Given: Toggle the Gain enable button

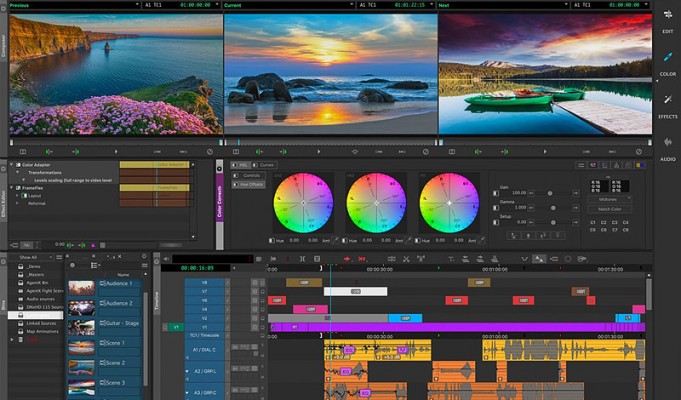Looking at the screenshot, I should point(496,193).
